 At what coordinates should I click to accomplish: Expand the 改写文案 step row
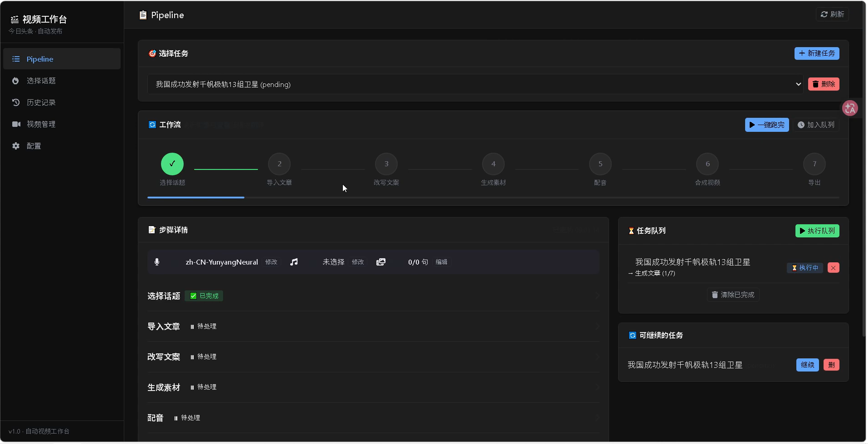point(373,357)
